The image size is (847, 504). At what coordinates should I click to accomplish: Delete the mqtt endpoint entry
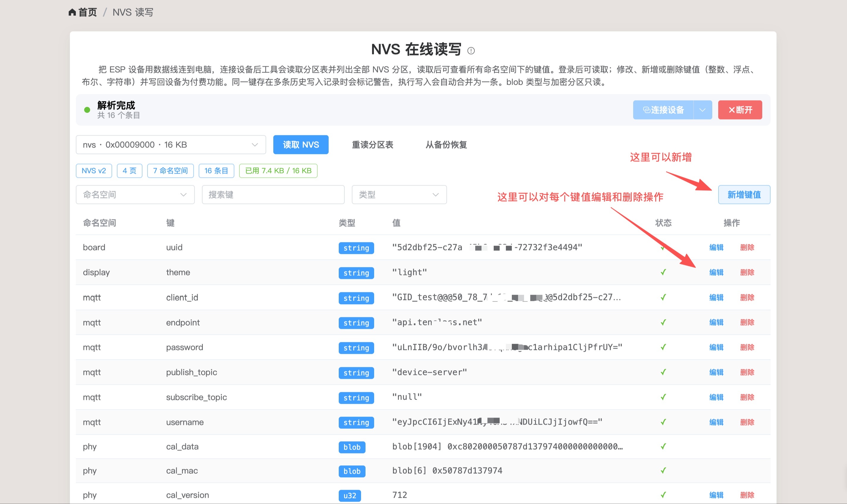coord(747,322)
